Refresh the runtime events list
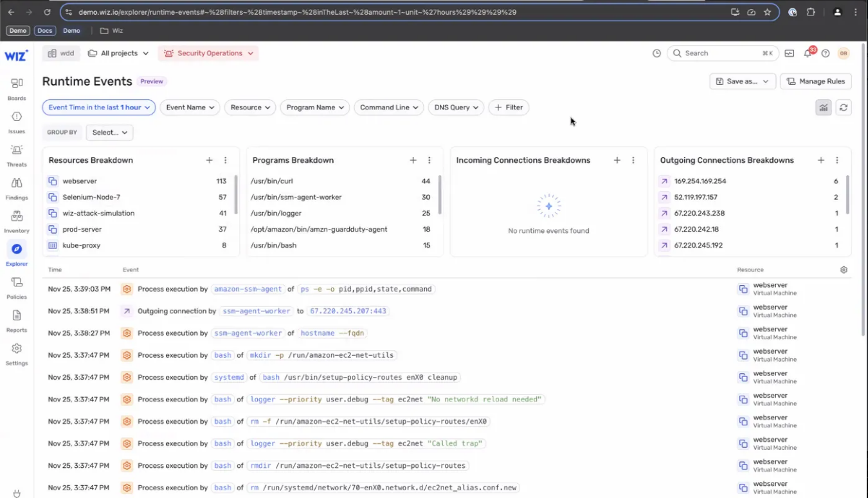The width and height of the screenshot is (868, 498). 844,107
